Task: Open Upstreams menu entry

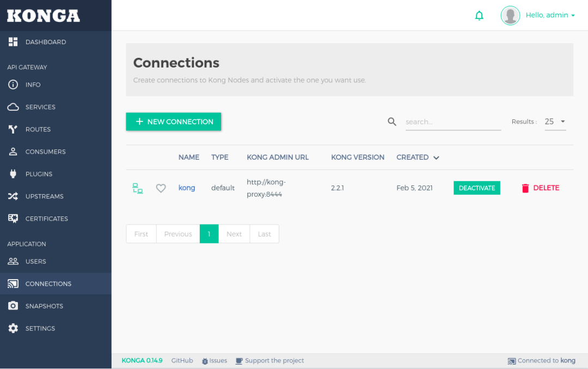Action: point(56,196)
